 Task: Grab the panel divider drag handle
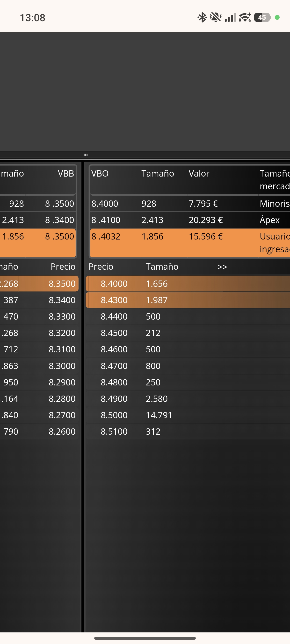pyautogui.click(x=86, y=155)
